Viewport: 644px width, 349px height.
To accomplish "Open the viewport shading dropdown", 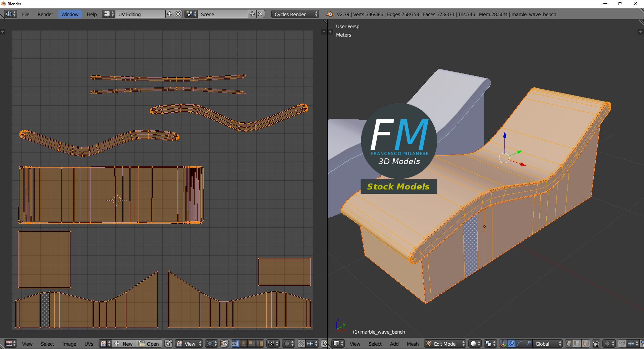I will pos(475,344).
